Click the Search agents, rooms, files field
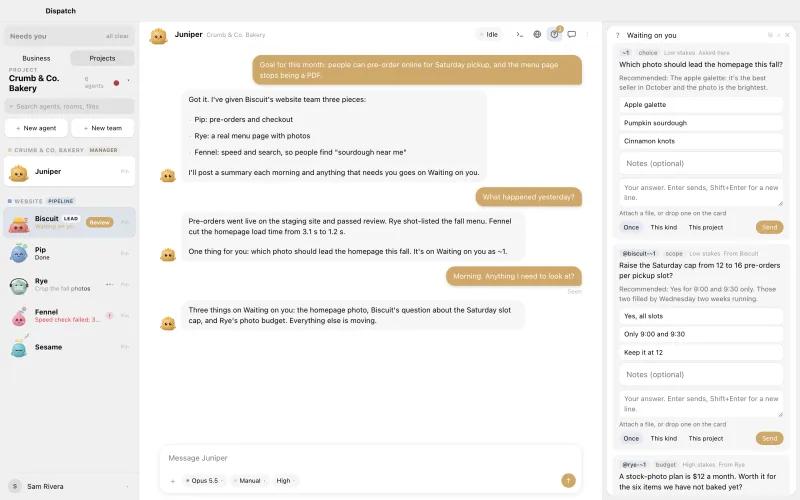Image resolution: width=800 pixels, height=500 pixels. coord(69,107)
